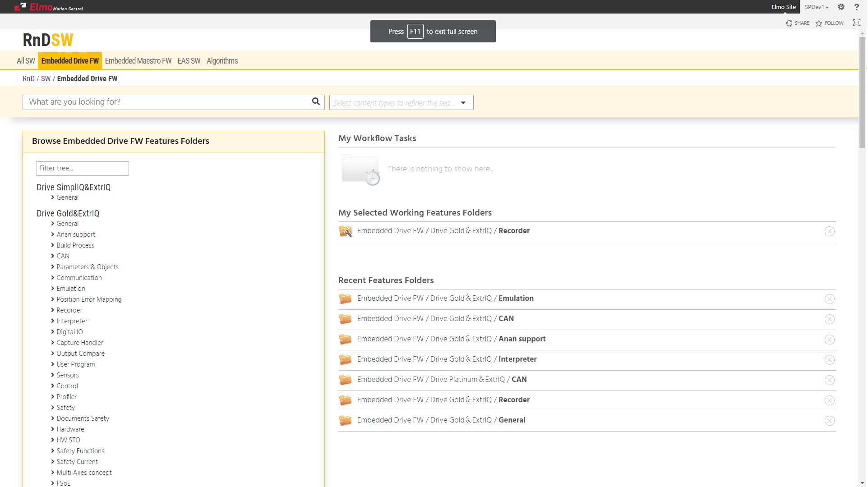Open the settings gear menu
Image resolution: width=868 pixels, height=487 pixels.
click(841, 7)
